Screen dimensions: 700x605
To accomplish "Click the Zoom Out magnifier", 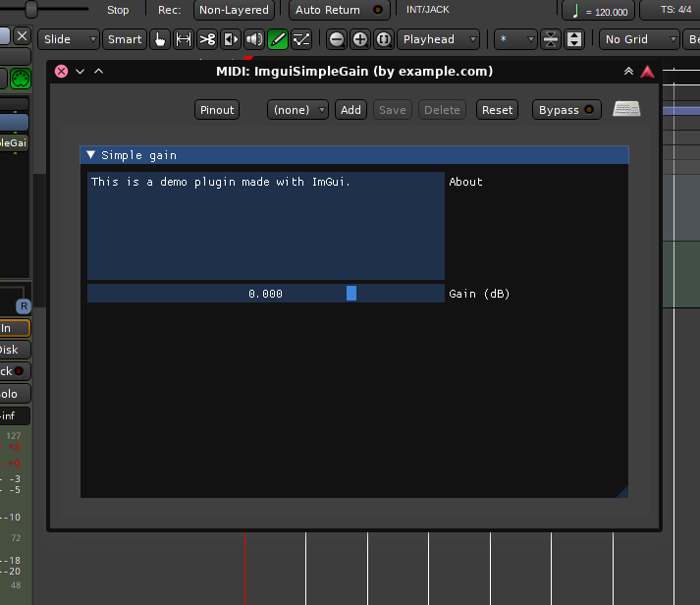I will coord(337,39).
